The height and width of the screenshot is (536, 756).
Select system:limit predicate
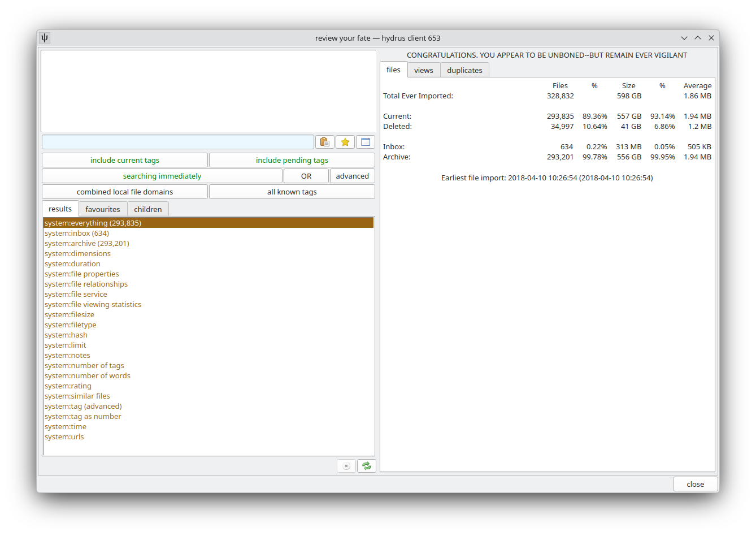click(208, 345)
